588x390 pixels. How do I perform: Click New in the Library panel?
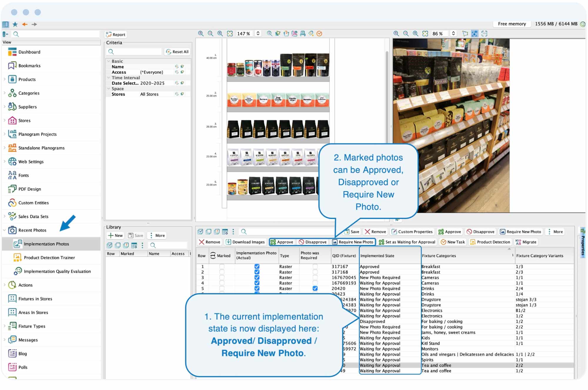click(x=115, y=236)
